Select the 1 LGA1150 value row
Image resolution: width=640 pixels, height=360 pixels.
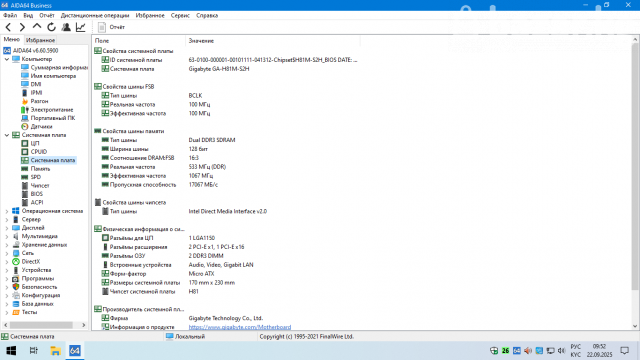202,238
